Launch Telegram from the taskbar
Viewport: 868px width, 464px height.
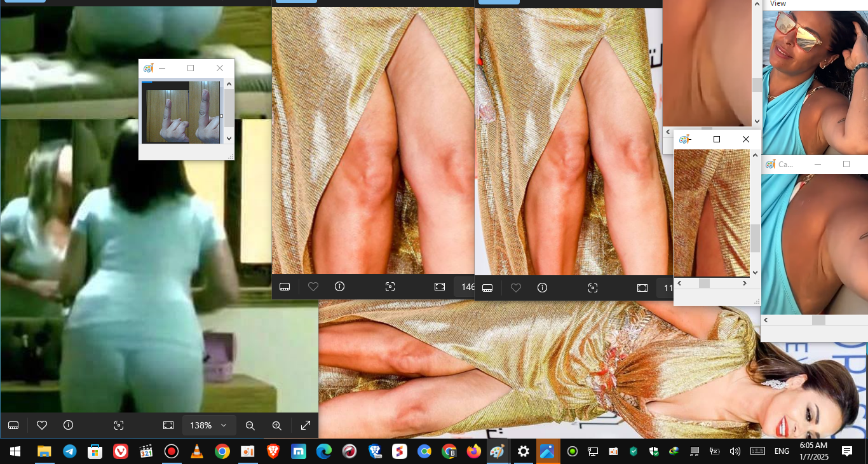click(70, 452)
